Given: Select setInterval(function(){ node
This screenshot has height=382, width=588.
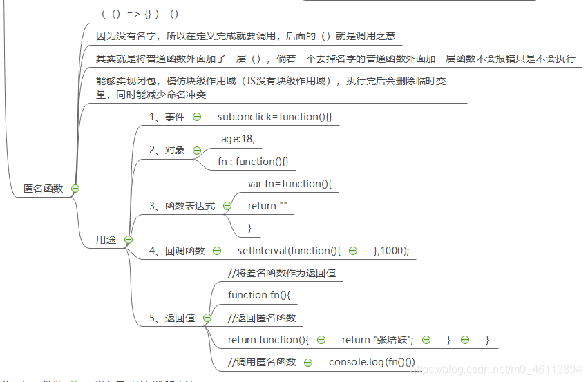Looking at the screenshot, I should (289, 251).
